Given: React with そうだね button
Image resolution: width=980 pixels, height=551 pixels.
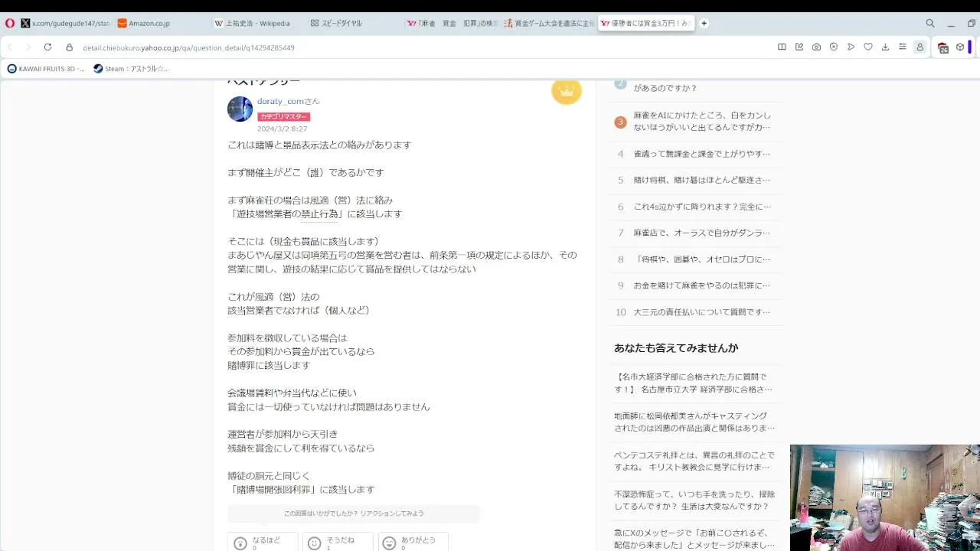Looking at the screenshot, I should (x=338, y=543).
